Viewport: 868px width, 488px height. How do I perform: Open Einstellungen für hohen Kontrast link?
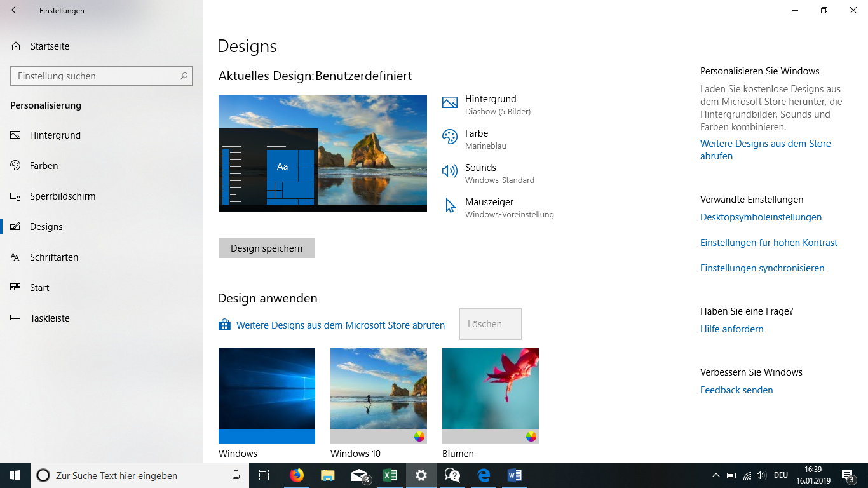pos(769,243)
